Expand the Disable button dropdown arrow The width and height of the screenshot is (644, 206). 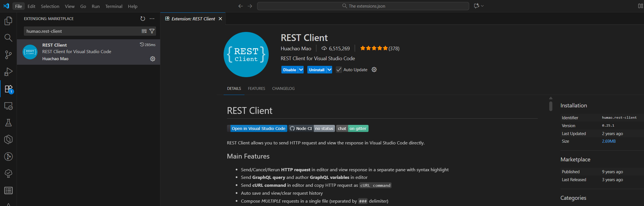(301, 70)
